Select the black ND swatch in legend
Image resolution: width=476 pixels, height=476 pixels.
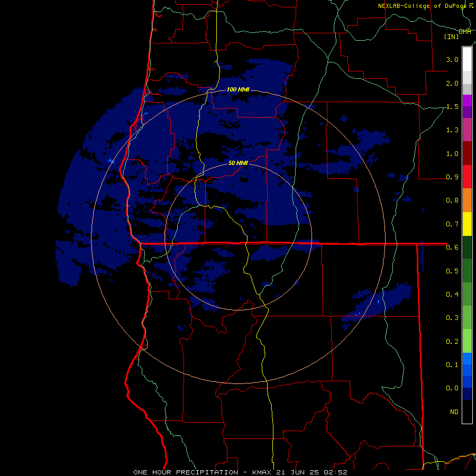pyautogui.click(x=467, y=411)
